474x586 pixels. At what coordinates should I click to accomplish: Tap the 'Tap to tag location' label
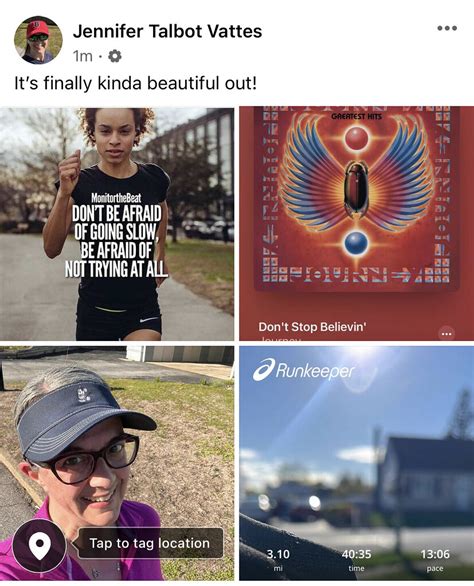click(150, 543)
